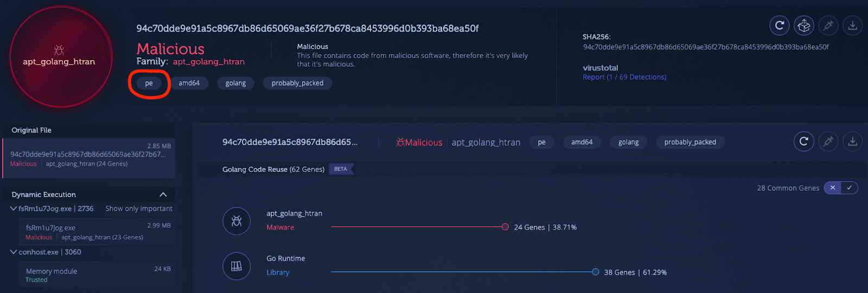The image size is (868, 293).
Task: Click the malicious code description text
Action: (x=412, y=60)
